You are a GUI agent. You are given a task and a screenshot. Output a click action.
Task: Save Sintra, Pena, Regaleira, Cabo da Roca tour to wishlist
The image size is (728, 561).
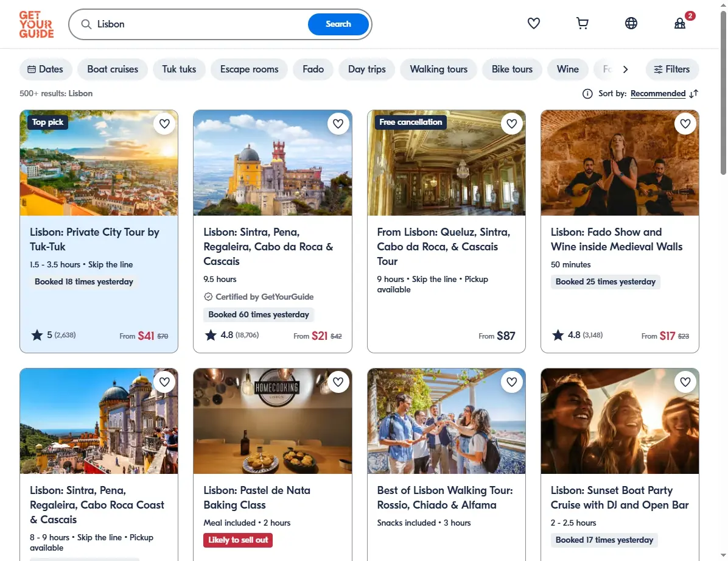[x=338, y=124]
